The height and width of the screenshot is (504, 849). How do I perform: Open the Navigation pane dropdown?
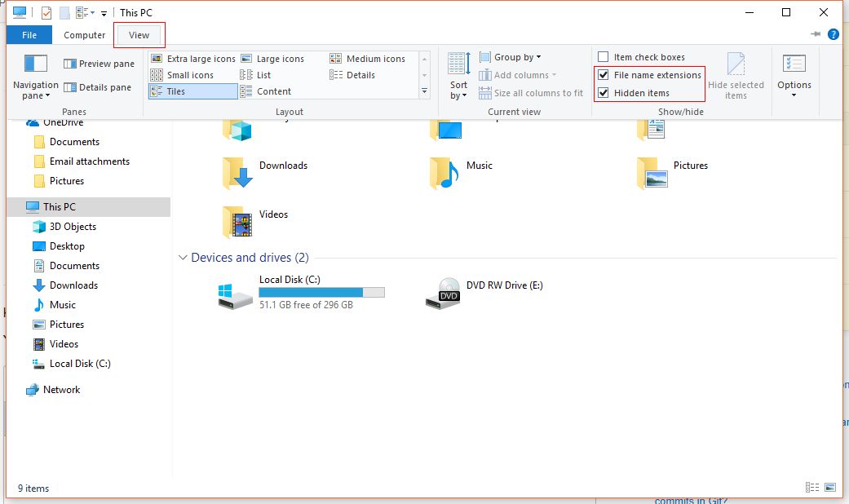click(x=36, y=77)
